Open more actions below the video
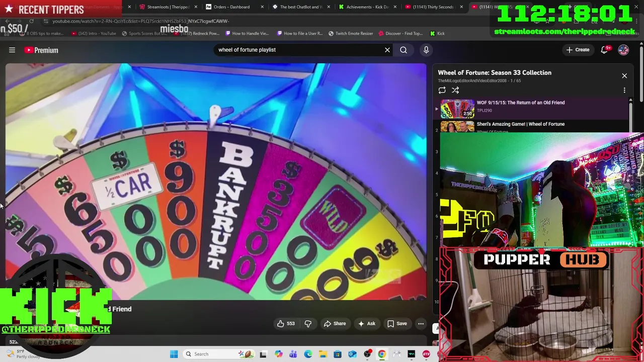 421,324
